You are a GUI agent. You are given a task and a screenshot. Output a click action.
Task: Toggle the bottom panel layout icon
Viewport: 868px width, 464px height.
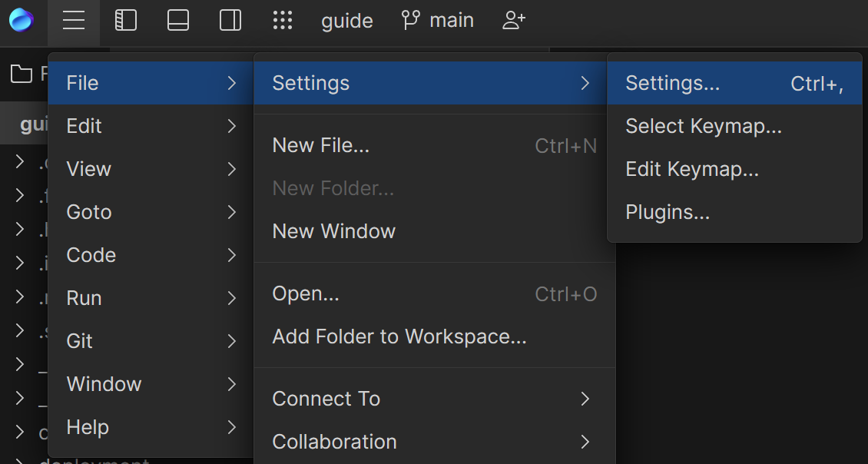pos(178,21)
